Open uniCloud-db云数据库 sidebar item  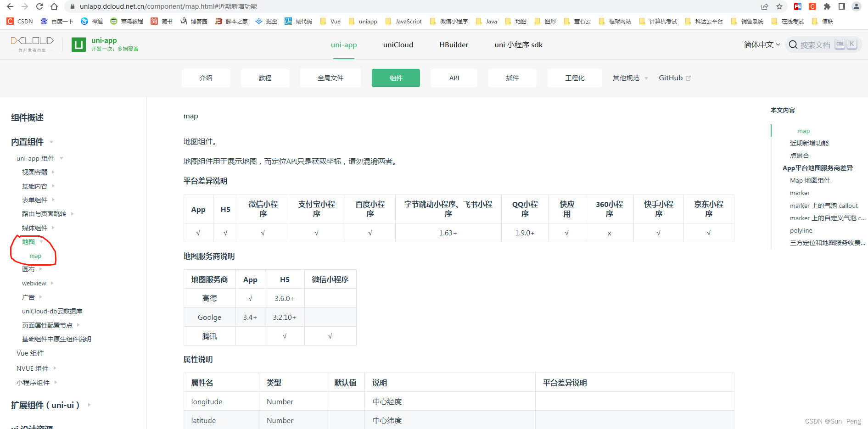52,311
